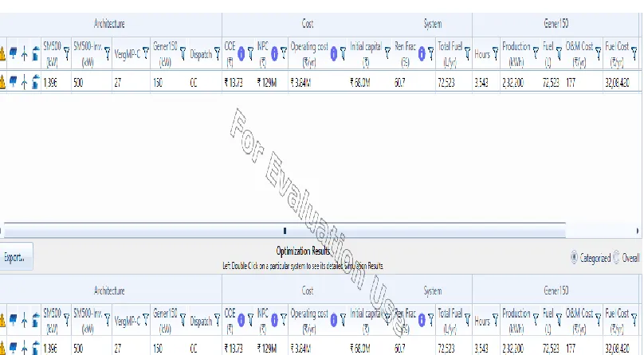Open Initial capital filter in top table
This screenshot has height=355, width=644.
tap(387, 53)
